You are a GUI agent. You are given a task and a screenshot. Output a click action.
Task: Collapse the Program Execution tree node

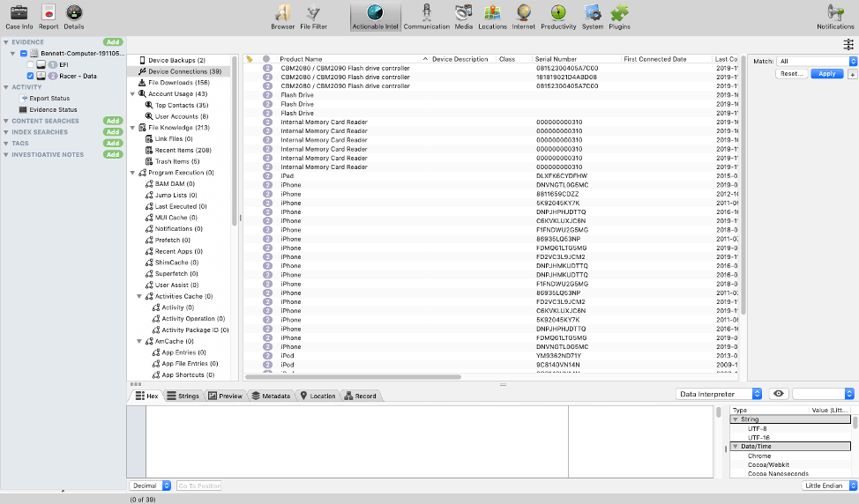[x=132, y=173]
